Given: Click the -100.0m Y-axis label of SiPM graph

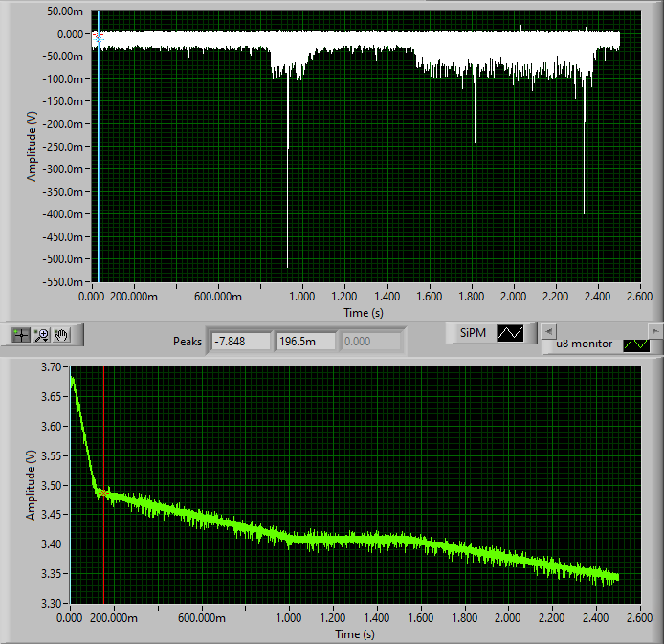Looking at the screenshot, I should pyautogui.click(x=63, y=78).
